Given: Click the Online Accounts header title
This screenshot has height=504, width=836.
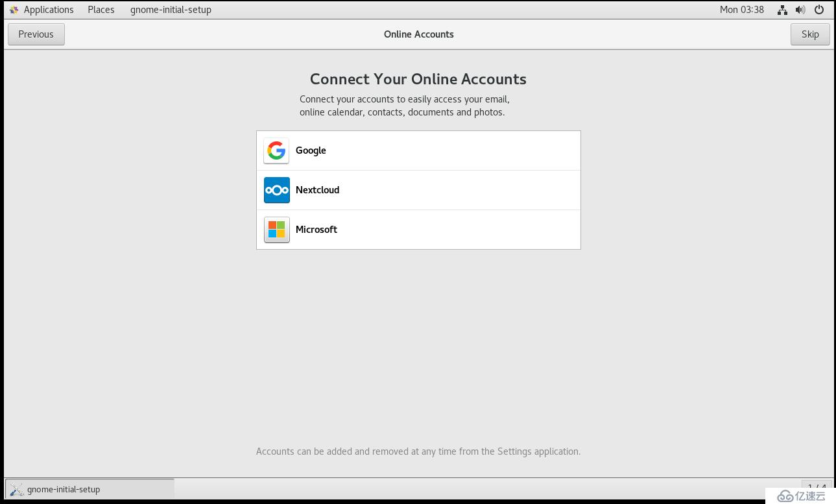Looking at the screenshot, I should 419,34.
